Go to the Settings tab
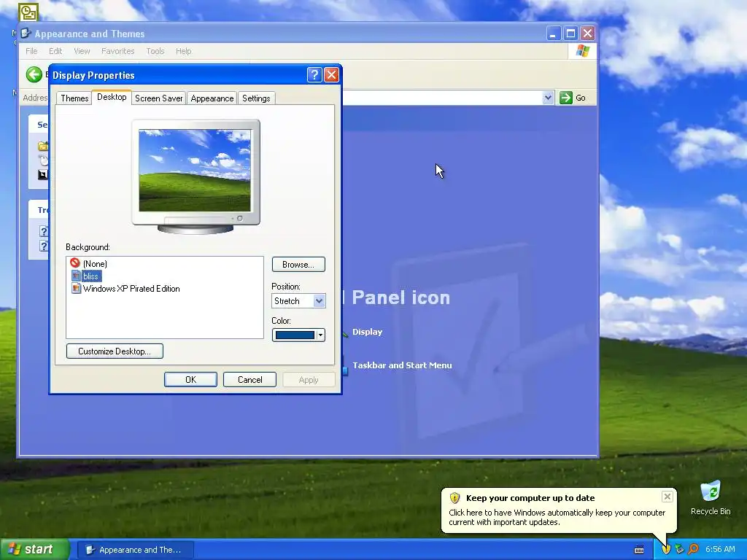Viewport: 747px width, 560px height. pos(256,98)
